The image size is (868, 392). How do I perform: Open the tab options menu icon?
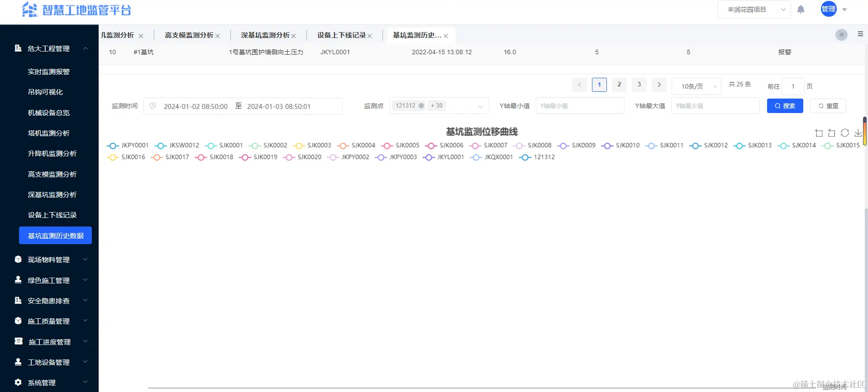click(860, 34)
